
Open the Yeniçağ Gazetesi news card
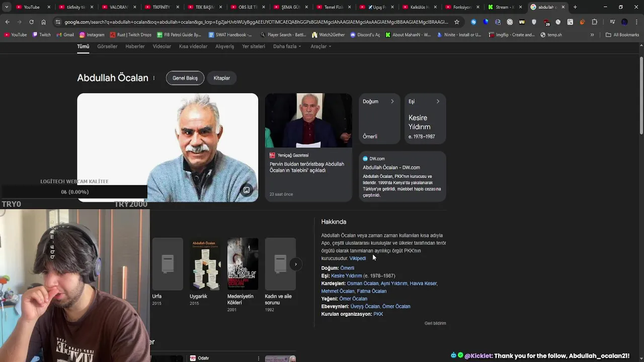(x=308, y=147)
